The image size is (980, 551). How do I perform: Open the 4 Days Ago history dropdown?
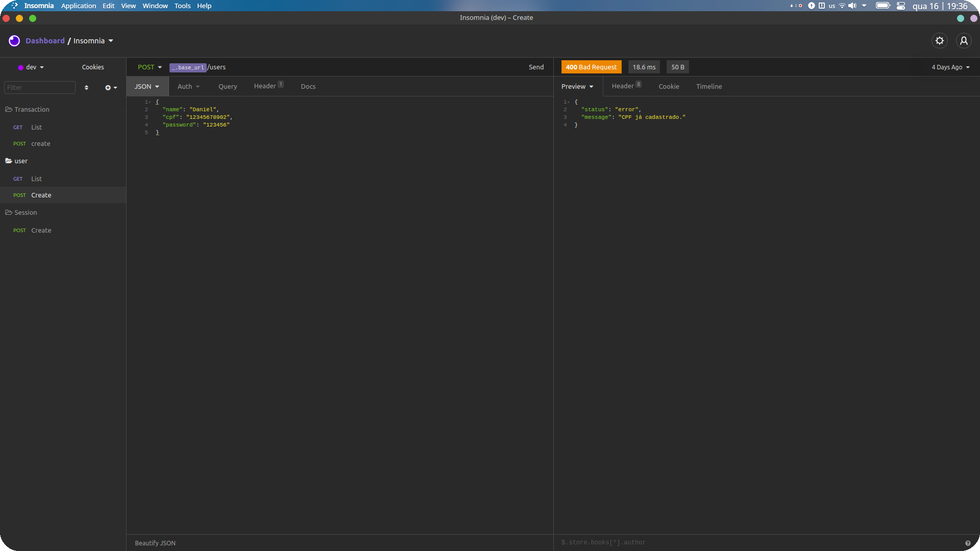949,67
